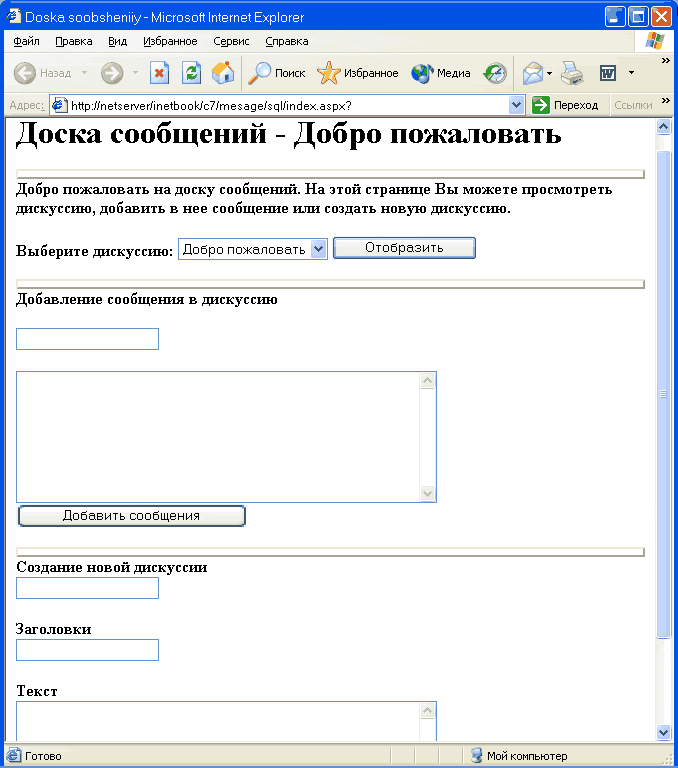
Task: Open the Сервис menu
Action: coord(231,41)
